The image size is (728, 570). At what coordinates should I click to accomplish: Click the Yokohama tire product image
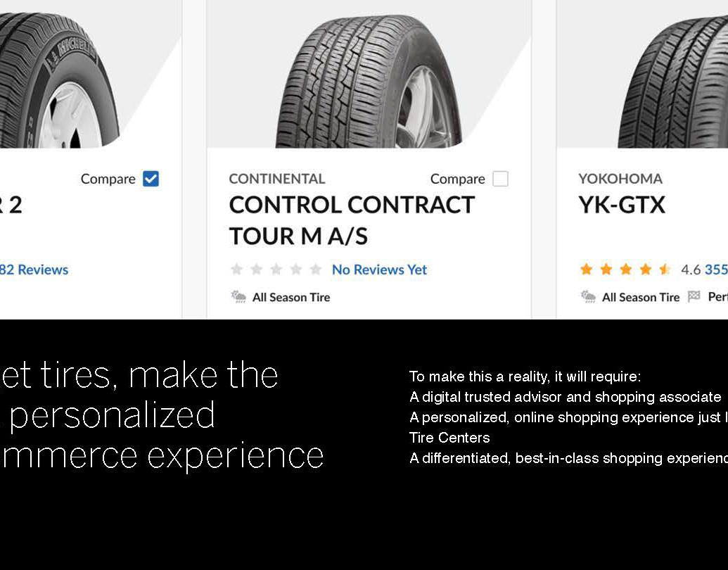pos(672,82)
